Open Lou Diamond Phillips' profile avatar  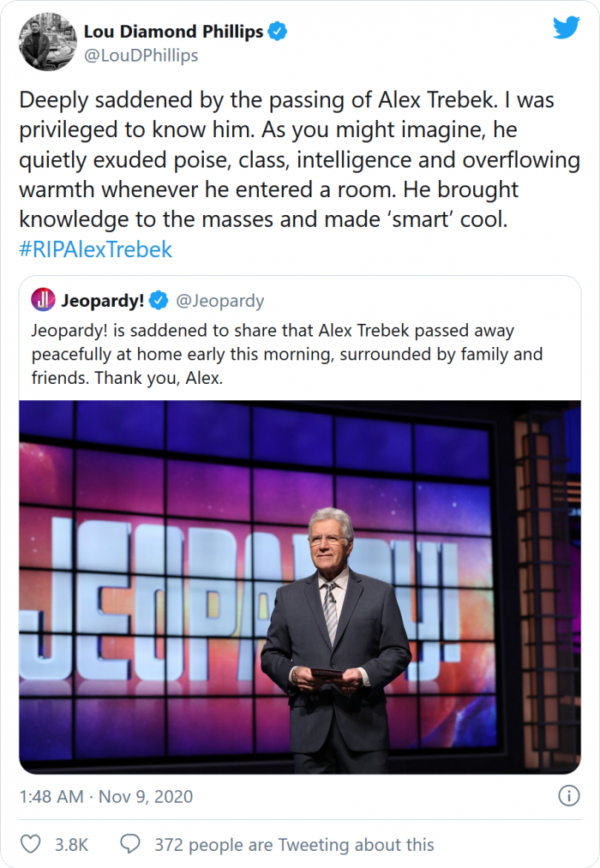coord(47,43)
